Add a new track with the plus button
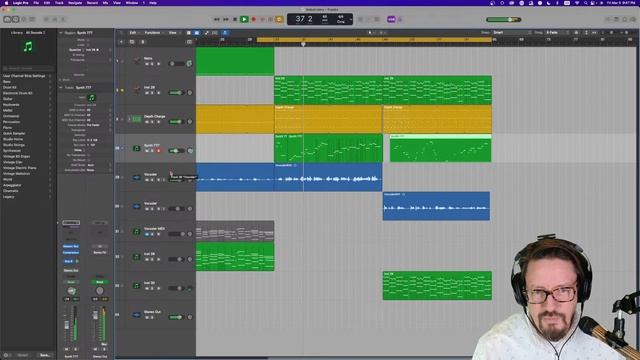The height and width of the screenshot is (360, 640). [121, 42]
